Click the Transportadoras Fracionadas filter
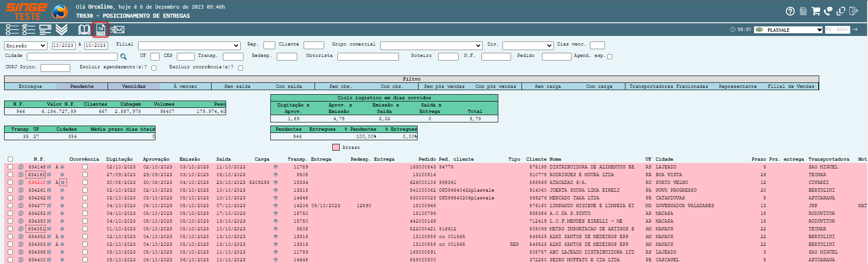The height and width of the screenshot is (264, 868). click(669, 86)
